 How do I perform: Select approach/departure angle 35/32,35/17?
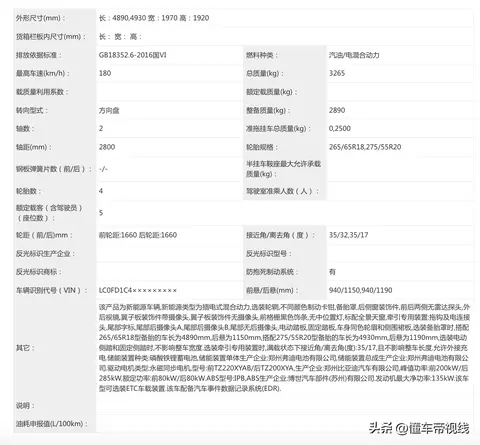348,235
